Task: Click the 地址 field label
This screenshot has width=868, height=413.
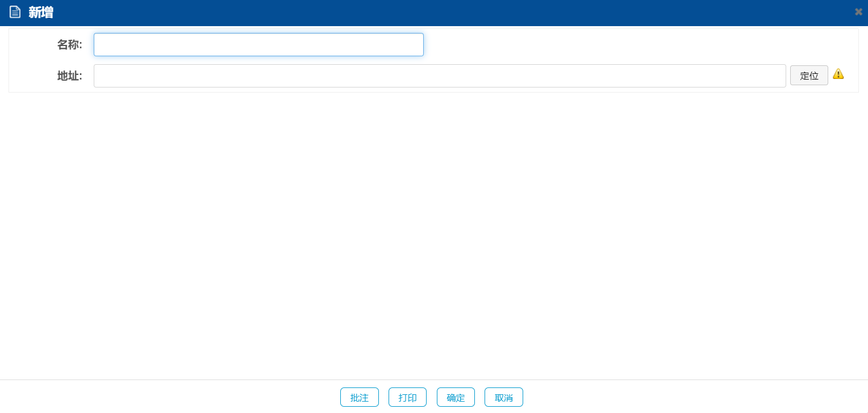Action: 69,76
